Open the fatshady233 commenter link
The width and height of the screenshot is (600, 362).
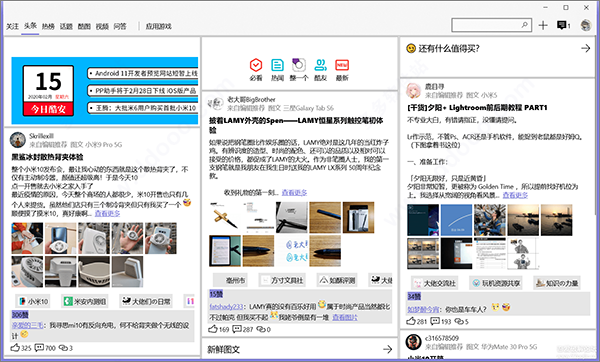point(226,307)
